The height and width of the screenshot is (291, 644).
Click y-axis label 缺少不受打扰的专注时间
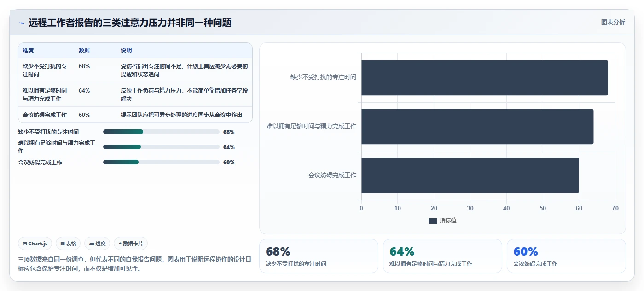323,77
